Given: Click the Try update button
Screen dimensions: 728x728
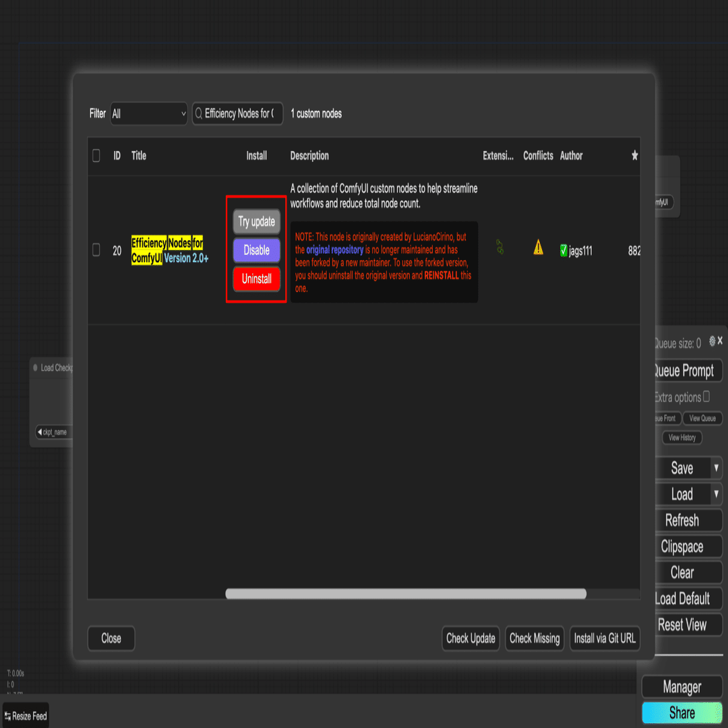Looking at the screenshot, I should (x=256, y=222).
